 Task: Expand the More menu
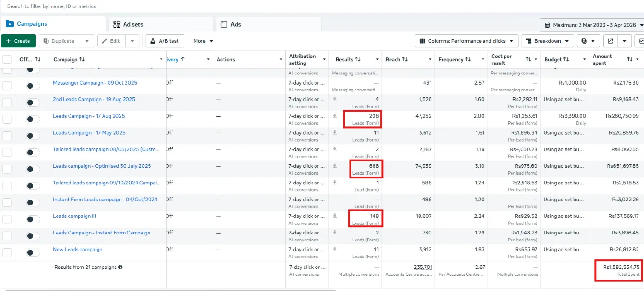point(203,41)
